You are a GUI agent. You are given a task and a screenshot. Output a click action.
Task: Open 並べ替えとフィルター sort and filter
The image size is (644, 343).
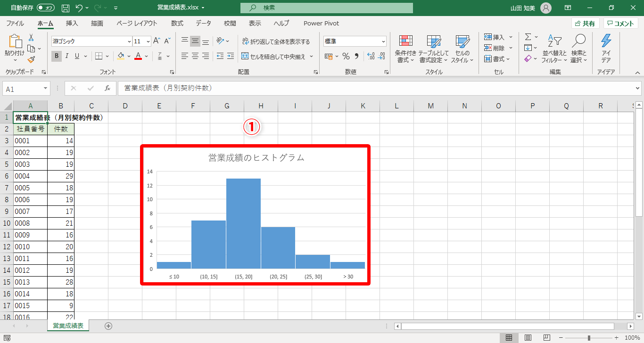(554, 49)
